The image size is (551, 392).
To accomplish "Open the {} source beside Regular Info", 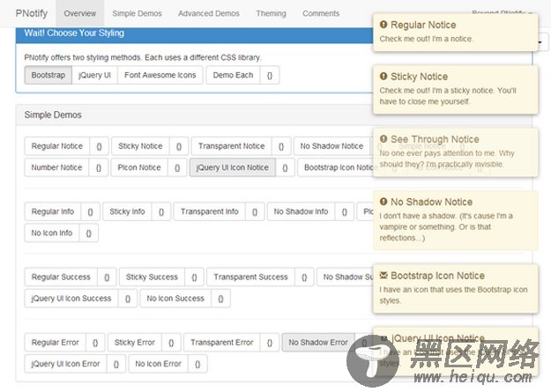I will point(90,211).
